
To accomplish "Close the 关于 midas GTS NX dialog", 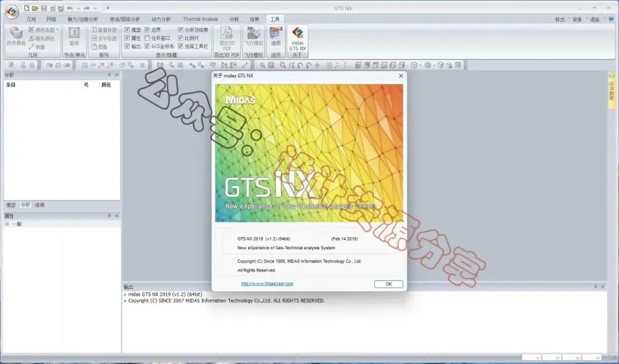I will pyautogui.click(x=401, y=76).
